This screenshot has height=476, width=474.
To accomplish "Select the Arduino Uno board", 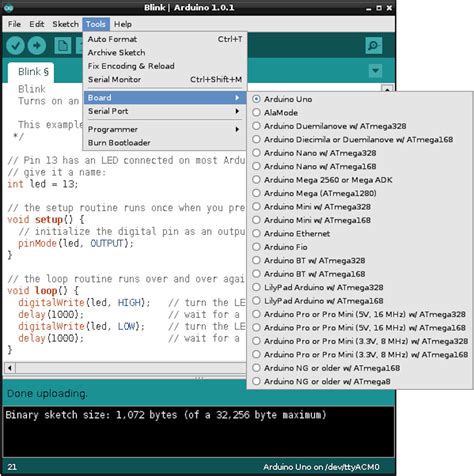I will [x=360, y=99].
